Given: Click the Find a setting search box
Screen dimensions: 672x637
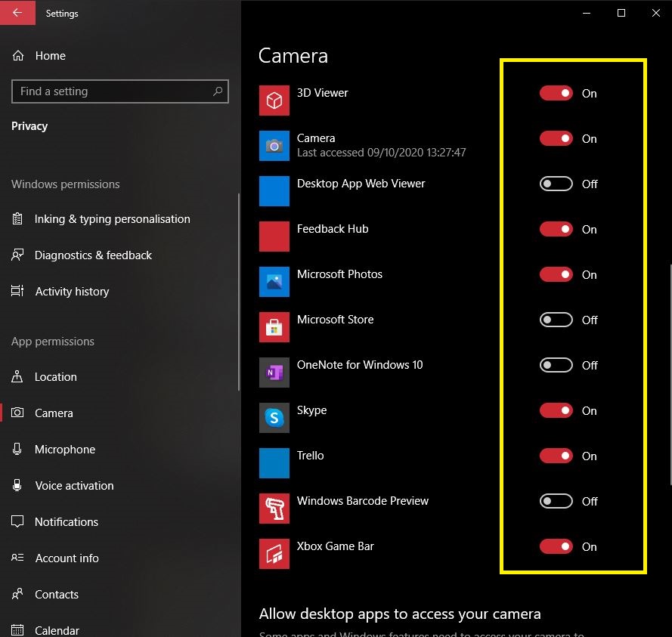Looking at the screenshot, I should coord(120,91).
